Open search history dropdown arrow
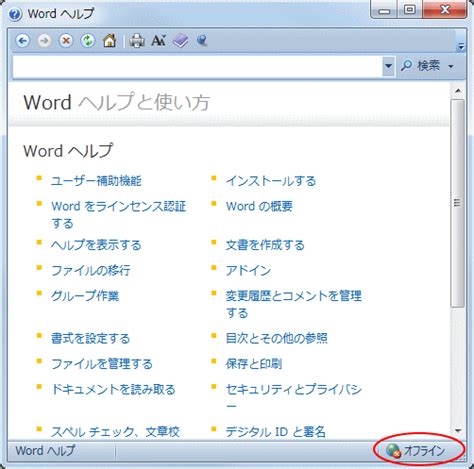Image resolution: width=474 pixels, height=469 pixels. click(x=388, y=66)
